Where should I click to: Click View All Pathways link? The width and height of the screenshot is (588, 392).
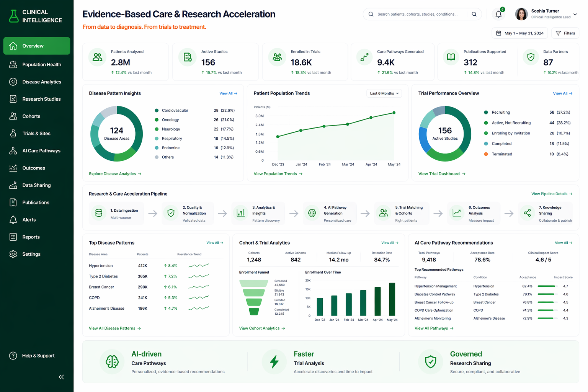click(x=434, y=328)
